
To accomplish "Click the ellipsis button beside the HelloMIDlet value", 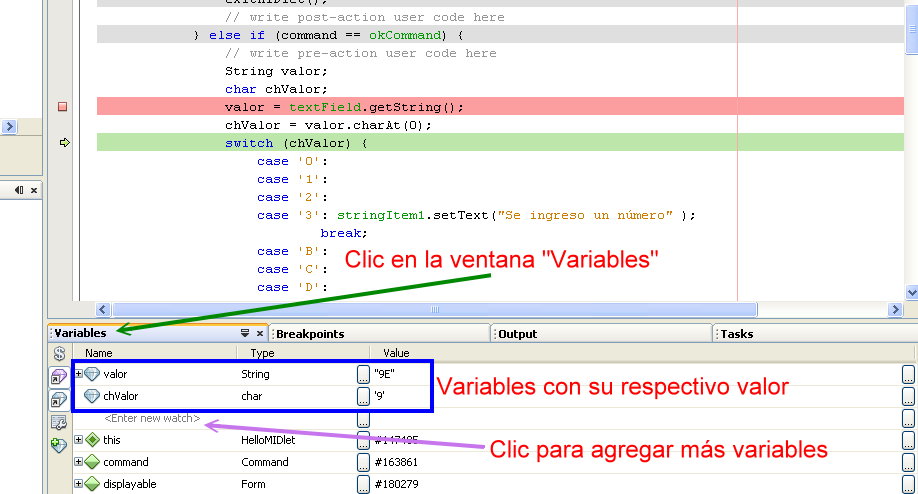I will (x=363, y=440).
